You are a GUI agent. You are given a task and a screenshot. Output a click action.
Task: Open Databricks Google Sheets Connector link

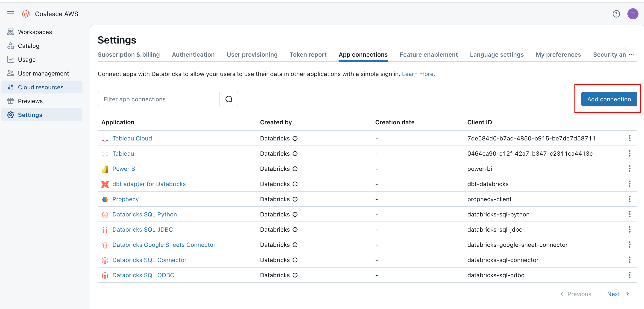164,245
